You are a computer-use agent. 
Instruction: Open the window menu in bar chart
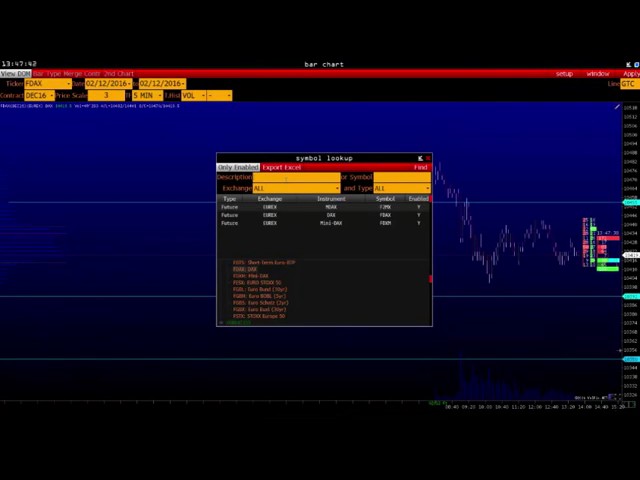(x=598, y=74)
